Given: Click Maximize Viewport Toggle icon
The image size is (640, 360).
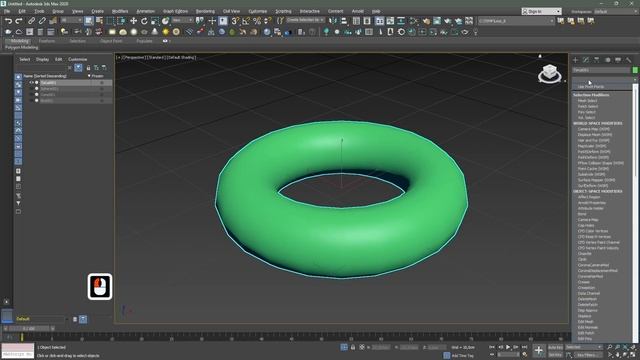Looking at the screenshot, I should click(x=633, y=355).
